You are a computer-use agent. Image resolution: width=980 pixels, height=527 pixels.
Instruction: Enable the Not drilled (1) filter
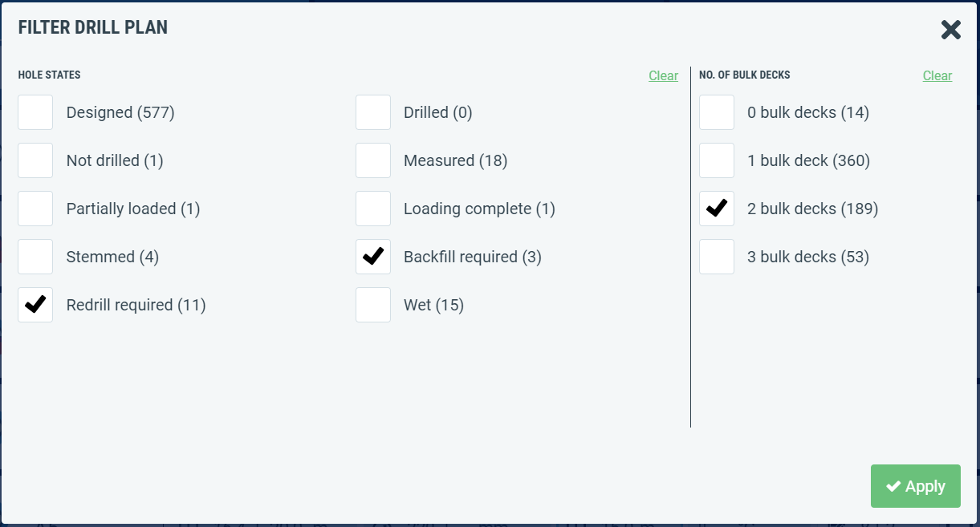(35, 160)
